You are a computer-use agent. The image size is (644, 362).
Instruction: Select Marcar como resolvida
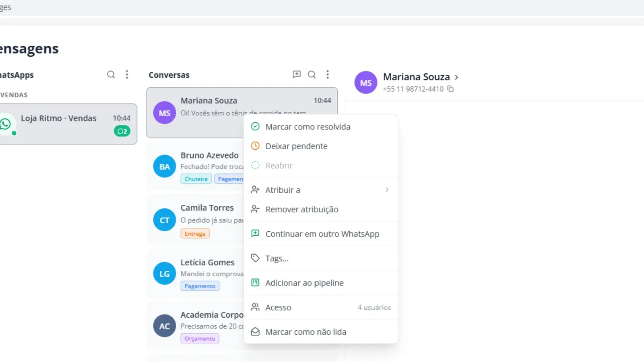click(321, 127)
